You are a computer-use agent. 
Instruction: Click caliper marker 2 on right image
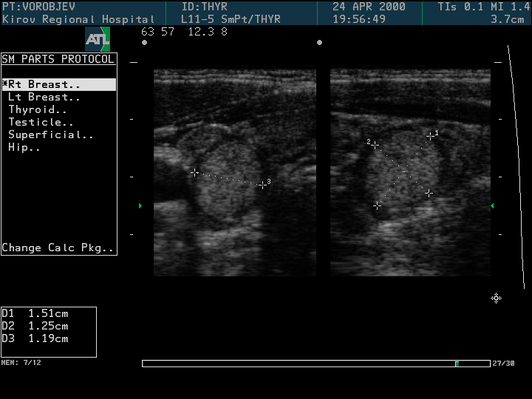pos(375,146)
